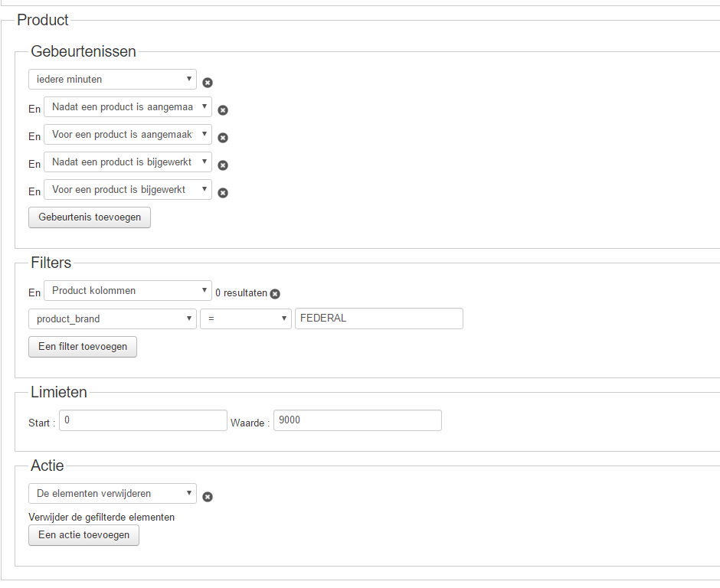Screen dimensions: 720x588
Task: Delete the 'Nadat een product is bijgewerkt' event
Action: coord(223,165)
